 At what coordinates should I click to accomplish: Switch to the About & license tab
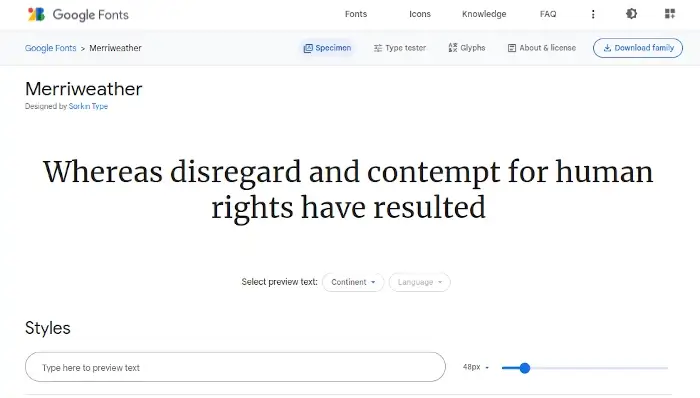pos(542,48)
